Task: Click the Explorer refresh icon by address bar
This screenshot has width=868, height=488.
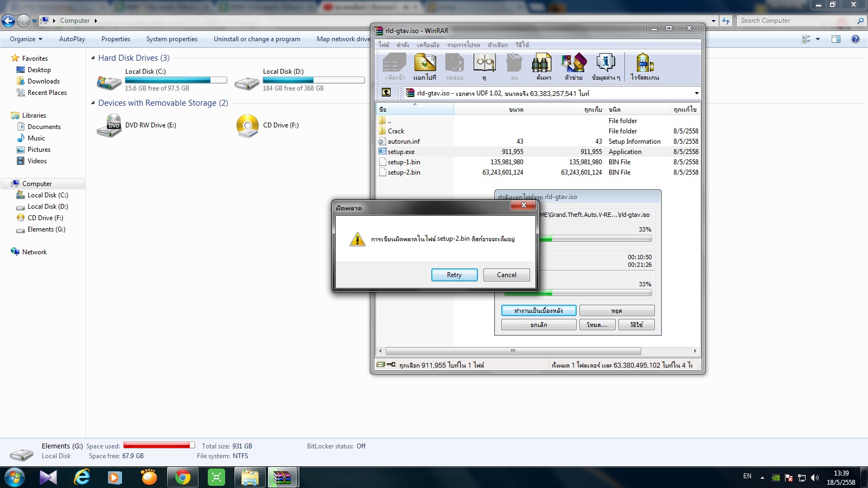Action: coord(726,21)
